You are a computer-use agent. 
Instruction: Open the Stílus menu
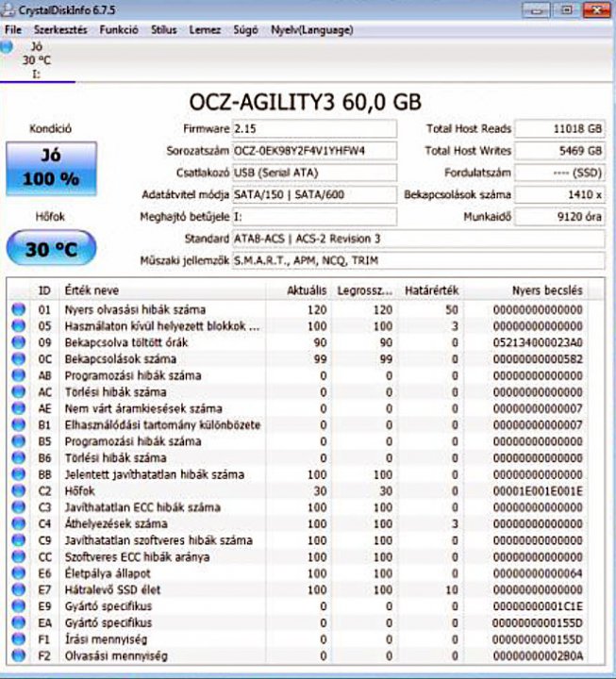pyautogui.click(x=163, y=30)
